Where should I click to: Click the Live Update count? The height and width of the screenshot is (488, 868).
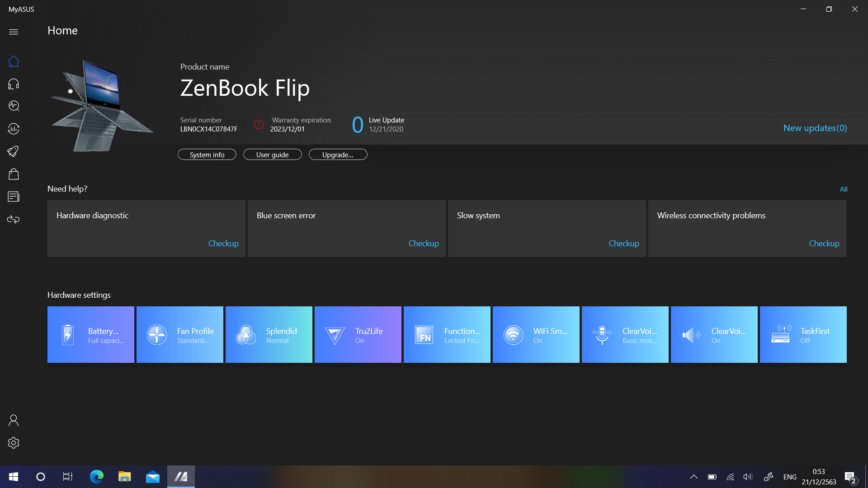pos(358,125)
